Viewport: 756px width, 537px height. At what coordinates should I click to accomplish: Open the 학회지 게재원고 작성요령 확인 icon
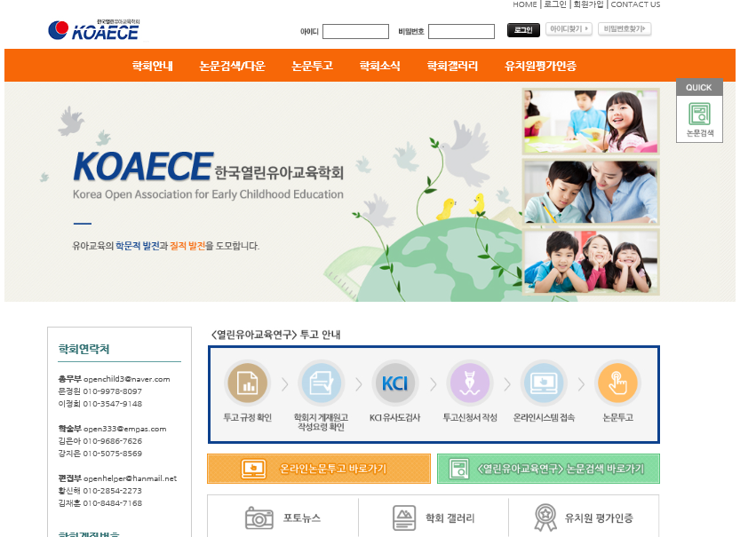tap(321, 383)
